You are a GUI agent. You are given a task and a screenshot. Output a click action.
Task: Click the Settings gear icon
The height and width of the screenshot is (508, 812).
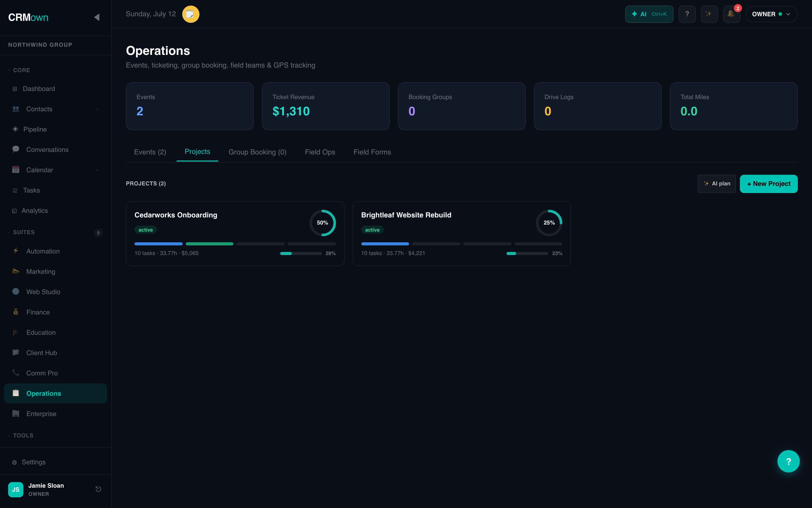(14, 462)
